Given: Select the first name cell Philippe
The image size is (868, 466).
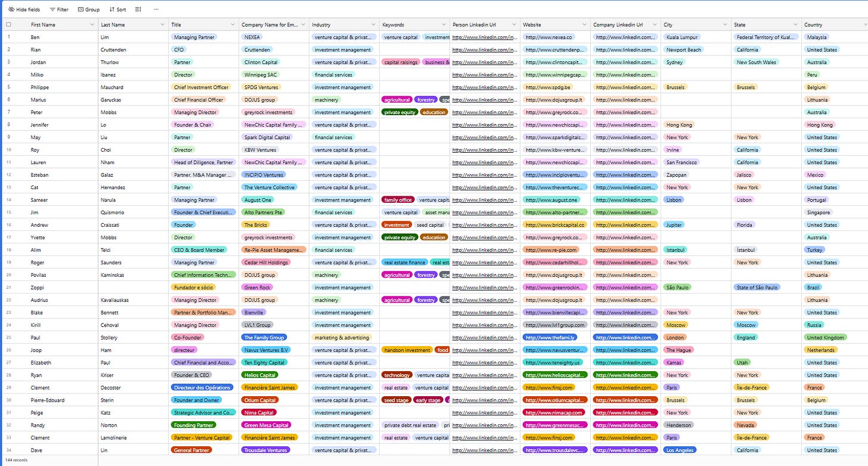Looking at the screenshot, I should click(x=63, y=87).
